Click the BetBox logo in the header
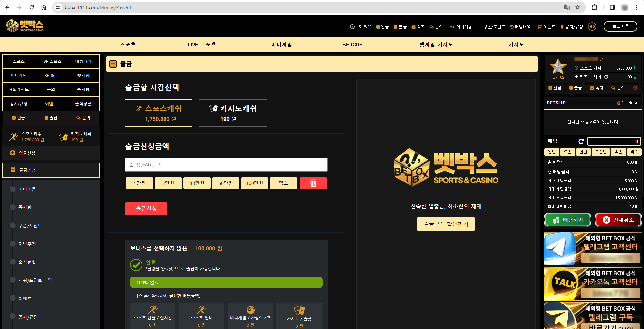Viewport: 644px width, 329px height. pos(25,26)
